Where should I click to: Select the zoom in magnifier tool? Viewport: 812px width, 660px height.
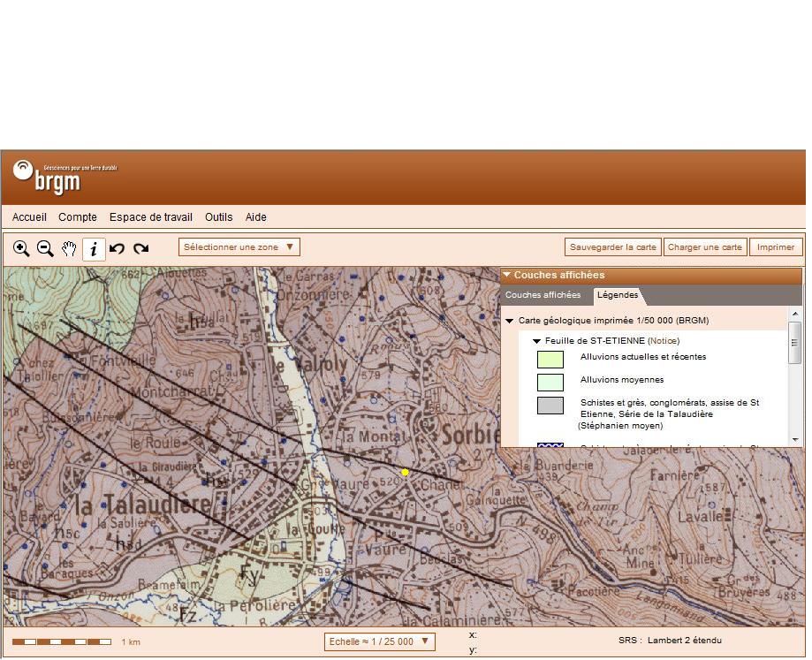point(21,249)
